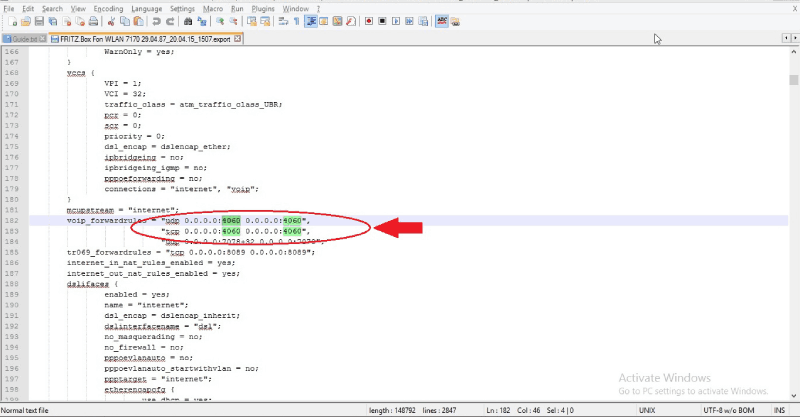Click the Save All toolbar icon
Screen dimensions: 800x417
pos(53,21)
